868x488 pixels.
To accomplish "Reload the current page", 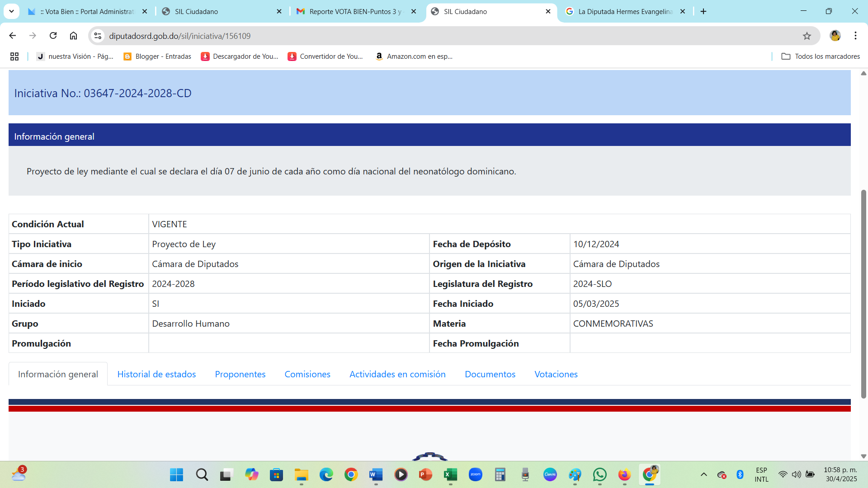I will coord(53,36).
